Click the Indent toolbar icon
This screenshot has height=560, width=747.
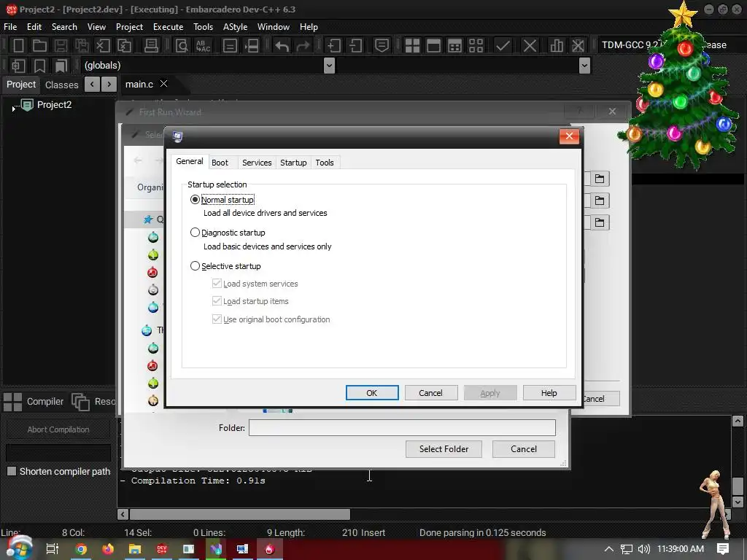[x=333, y=46]
